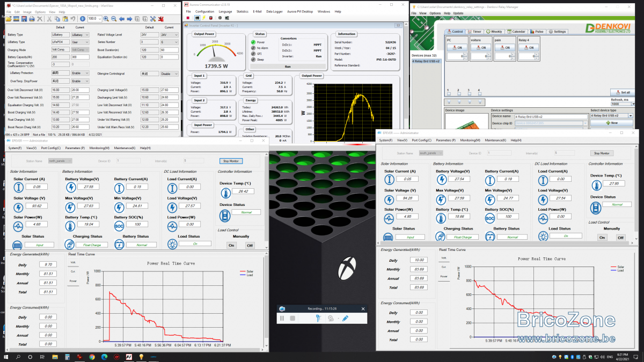Click the Set all button in Denkovi
Image resolution: width=644 pixels, height=362 pixels.
(623, 92)
